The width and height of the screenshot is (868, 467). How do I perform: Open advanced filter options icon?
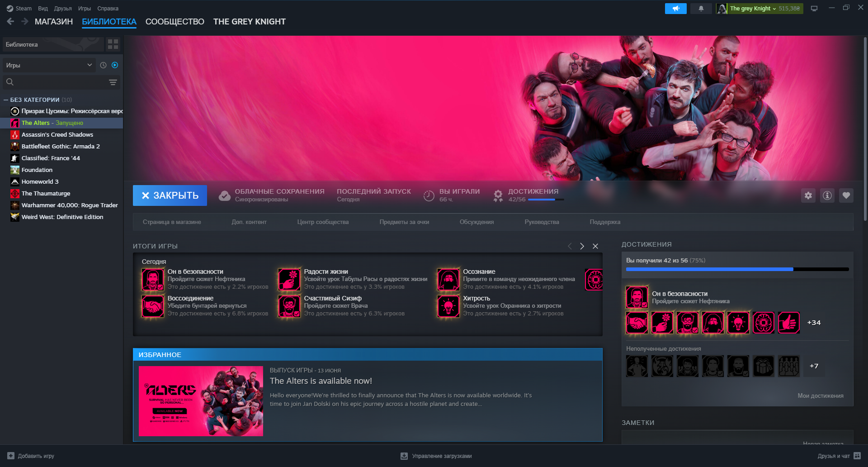click(113, 82)
